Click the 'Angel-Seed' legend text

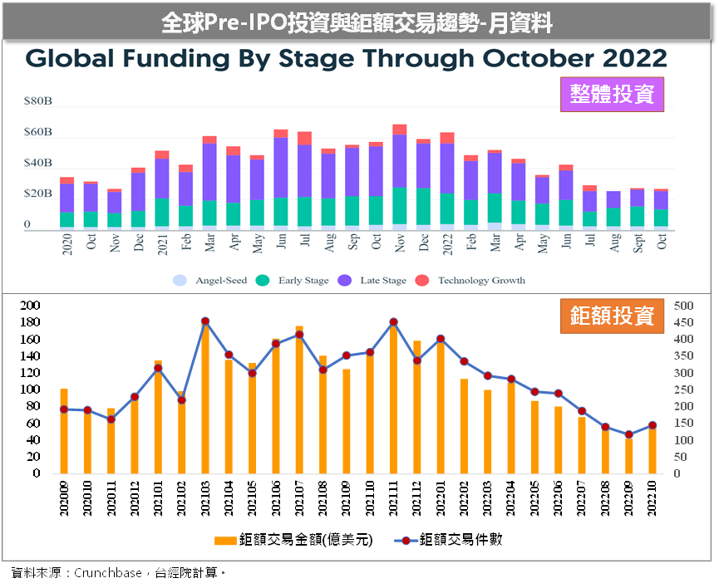pos(221,281)
